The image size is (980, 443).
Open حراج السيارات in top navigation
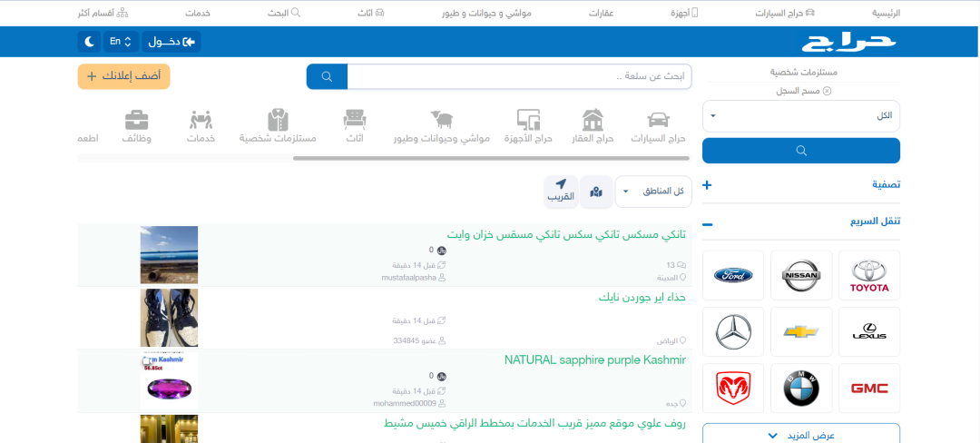pyautogui.click(x=785, y=13)
